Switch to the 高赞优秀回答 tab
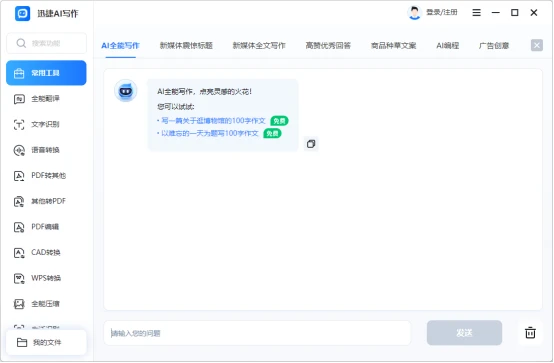The width and height of the screenshot is (554, 363). coord(328,46)
